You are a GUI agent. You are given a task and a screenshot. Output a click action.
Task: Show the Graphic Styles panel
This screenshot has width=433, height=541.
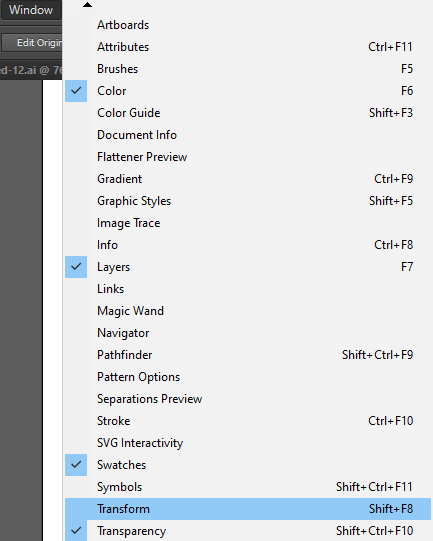[x=248, y=201]
